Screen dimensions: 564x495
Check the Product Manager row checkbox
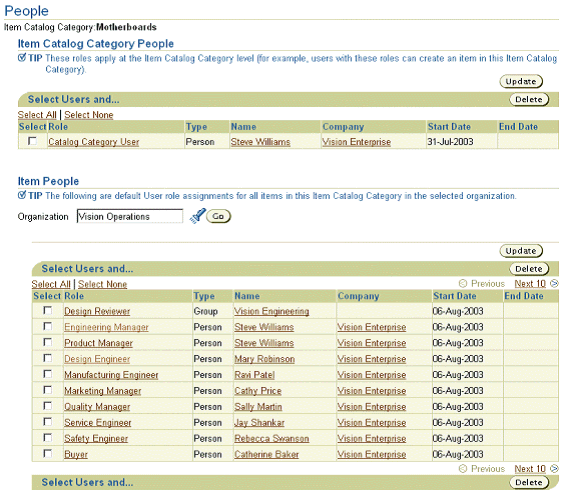click(x=47, y=342)
